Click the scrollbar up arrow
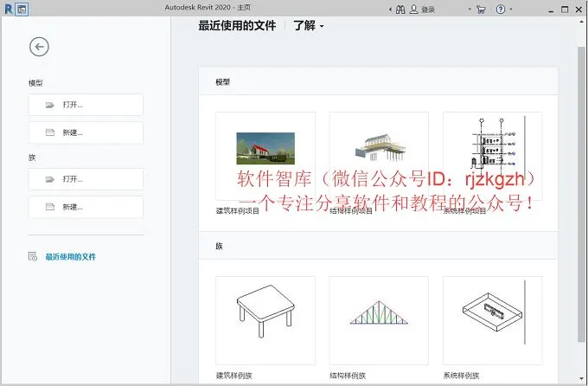 tap(581, 22)
